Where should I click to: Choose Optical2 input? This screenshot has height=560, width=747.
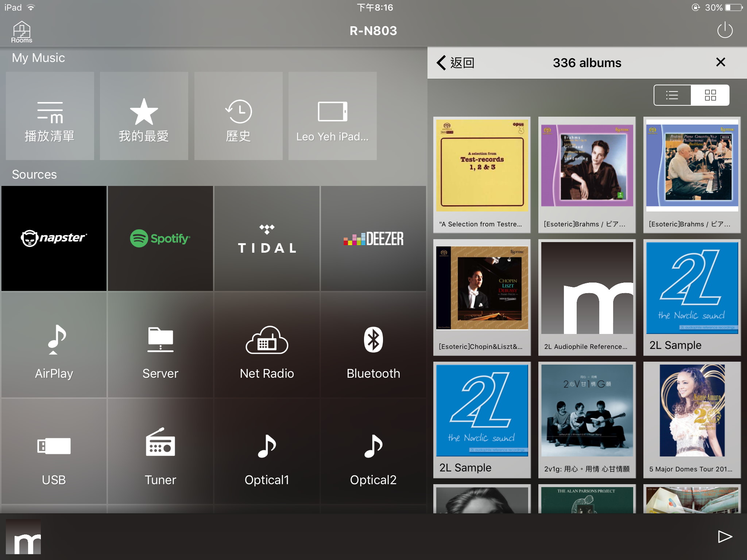(373, 451)
